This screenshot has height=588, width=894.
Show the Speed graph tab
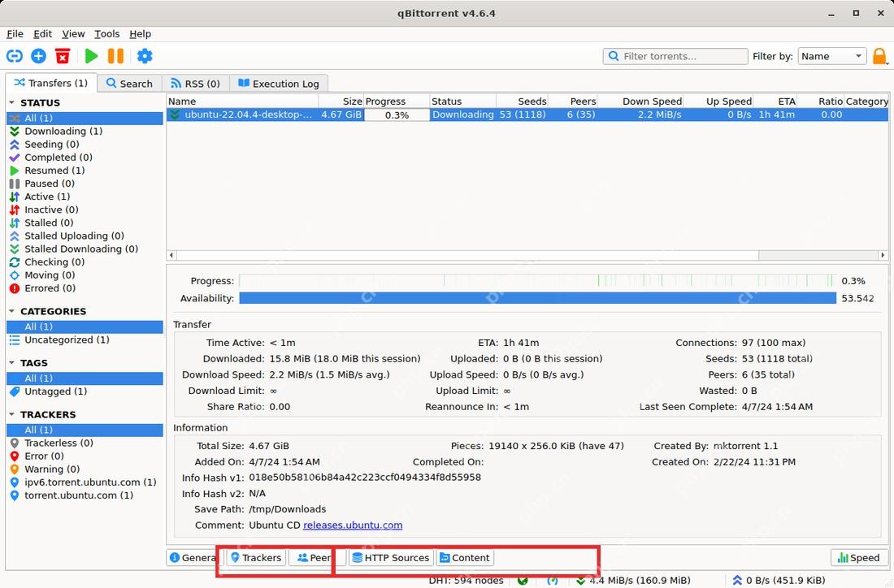point(858,558)
